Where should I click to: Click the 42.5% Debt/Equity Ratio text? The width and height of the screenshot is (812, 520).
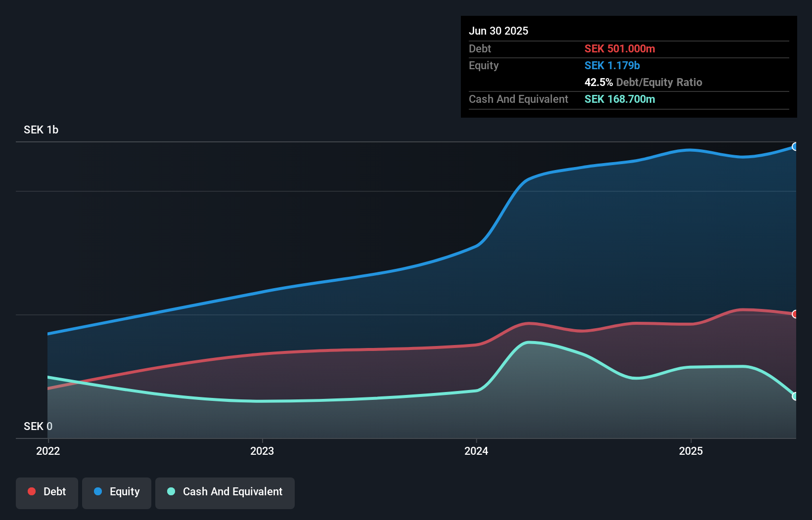coord(643,82)
